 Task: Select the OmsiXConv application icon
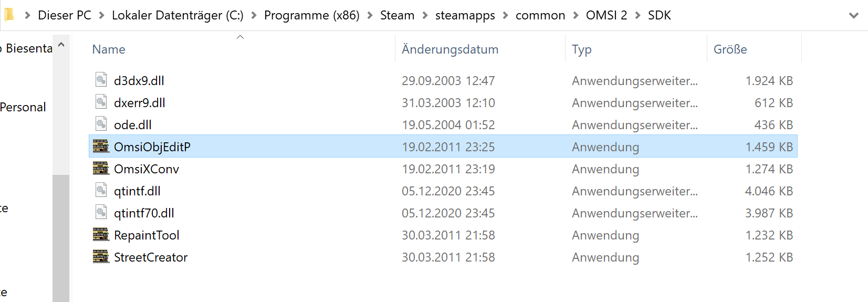(x=101, y=168)
